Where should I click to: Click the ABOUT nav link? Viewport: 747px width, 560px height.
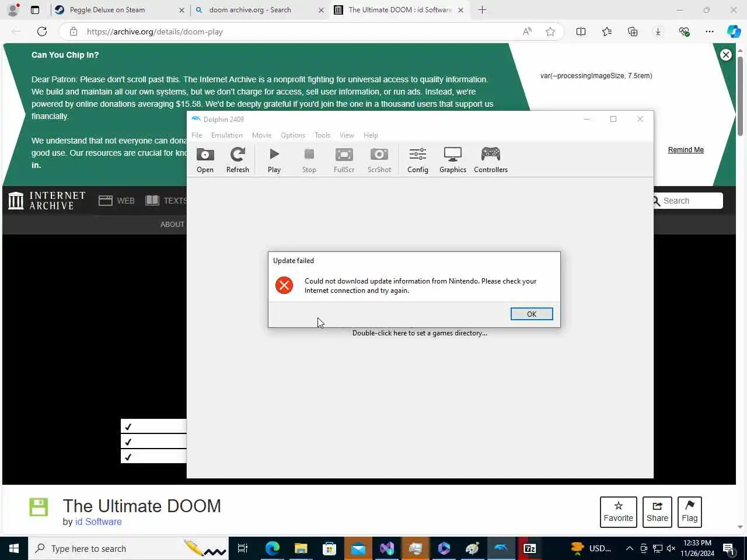(x=172, y=225)
